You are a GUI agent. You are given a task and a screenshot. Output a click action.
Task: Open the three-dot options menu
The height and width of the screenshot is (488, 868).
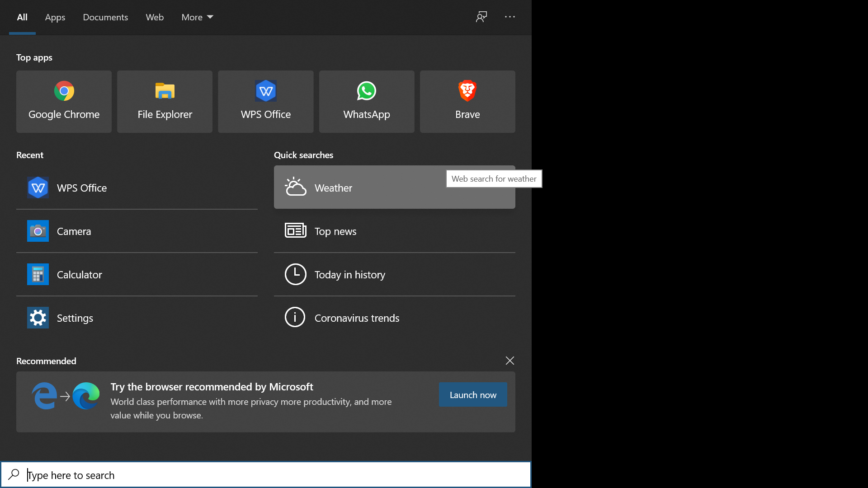click(x=510, y=17)
